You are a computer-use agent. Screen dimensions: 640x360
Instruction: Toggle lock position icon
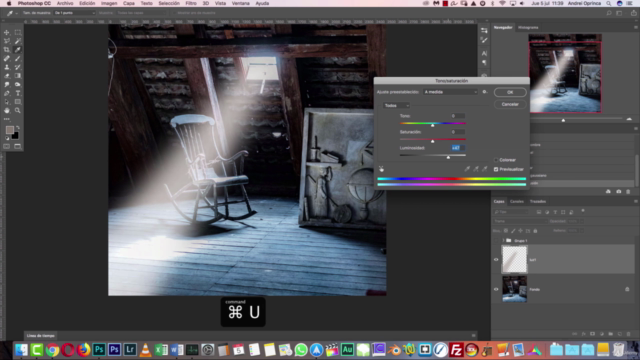click(x=520, y=231)
